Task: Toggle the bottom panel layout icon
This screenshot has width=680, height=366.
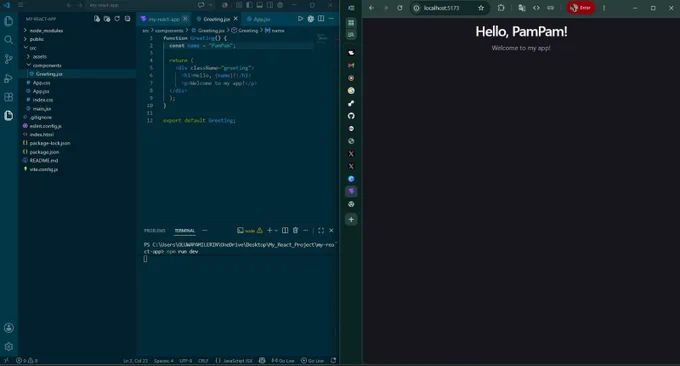Action: point(259,5)
